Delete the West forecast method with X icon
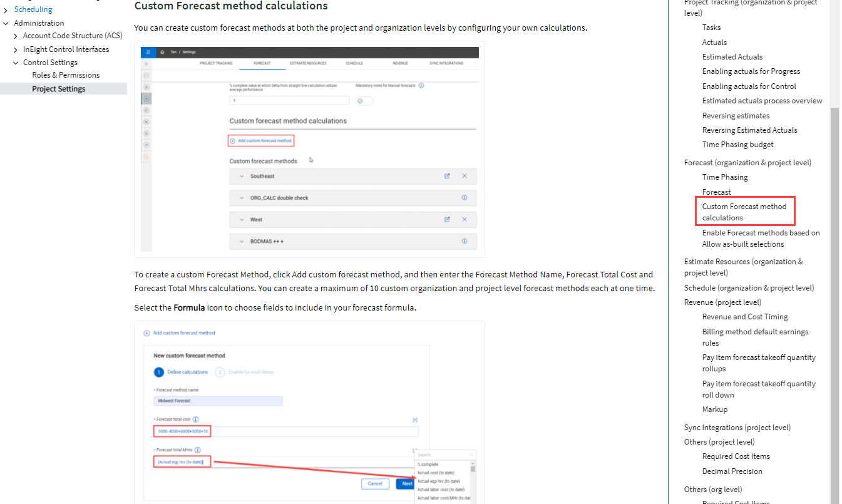The image size is (842, 504). [x=465, y=219]
